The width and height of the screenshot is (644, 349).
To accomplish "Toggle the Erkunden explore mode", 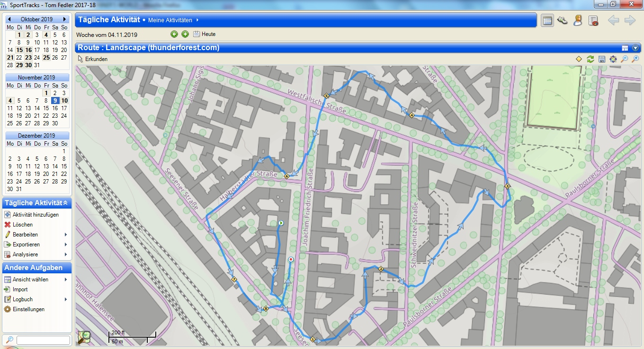I will (x=93, y=59).
